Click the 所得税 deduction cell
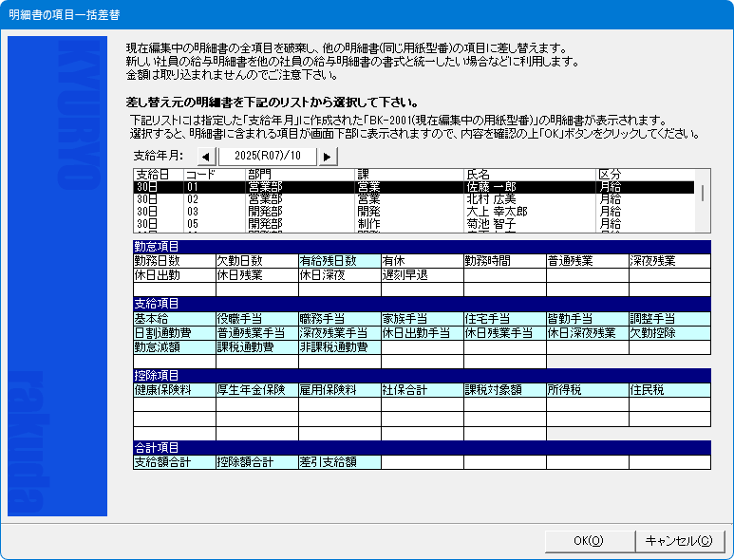This screenshot has width=734, height=560. coord(586,389)
